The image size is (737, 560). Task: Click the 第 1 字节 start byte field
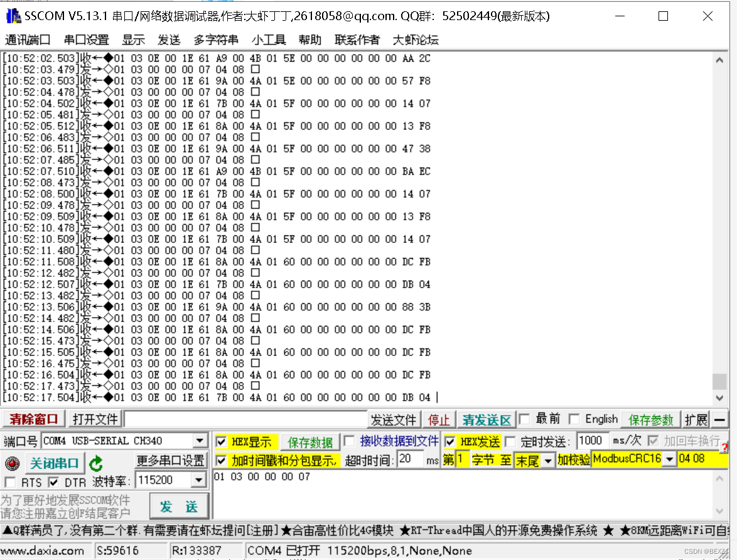(461, 459)
